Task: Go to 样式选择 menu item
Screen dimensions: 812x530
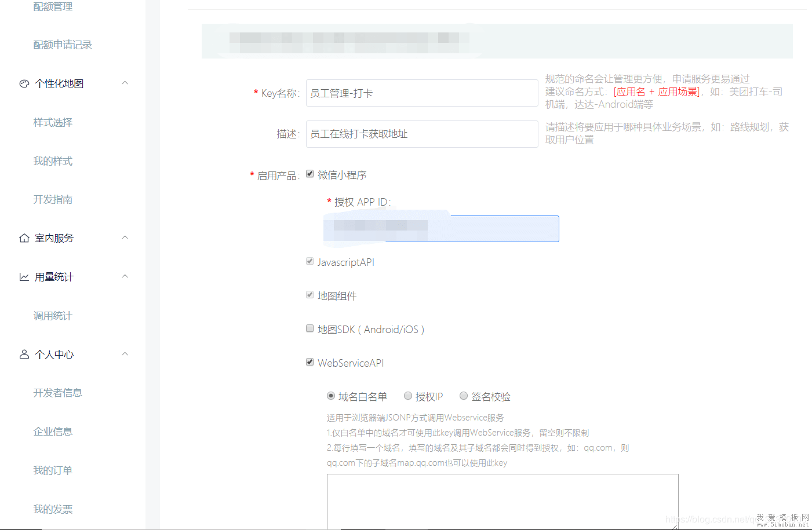Action: point(53,122)
